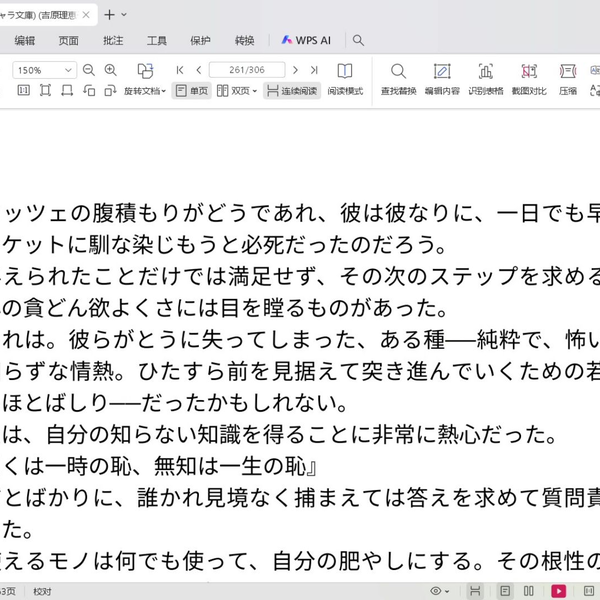Open the 编辑 menu tab

pos(25,41)
